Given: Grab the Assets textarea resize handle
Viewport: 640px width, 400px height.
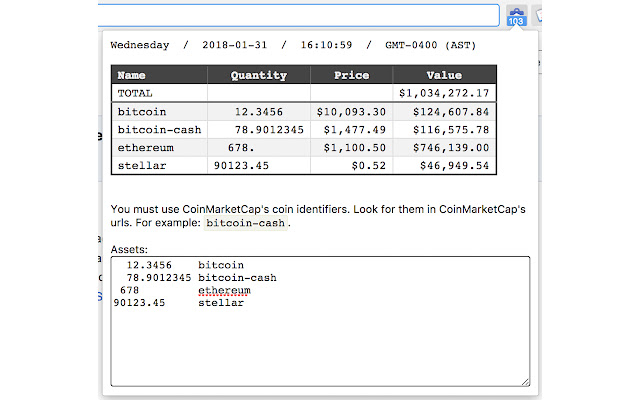Looking at the screenshot, I should 525,382.
